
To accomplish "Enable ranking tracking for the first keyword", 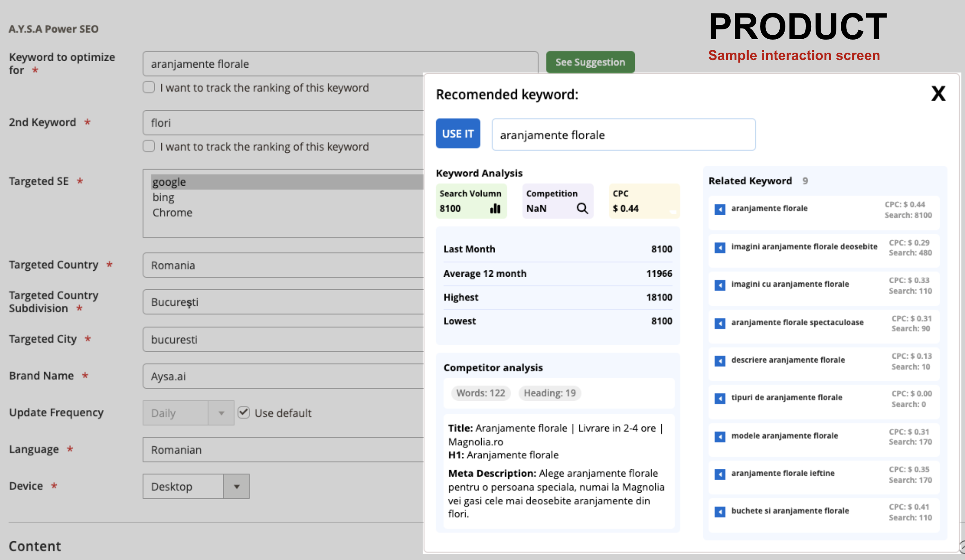I will [149, 87].
